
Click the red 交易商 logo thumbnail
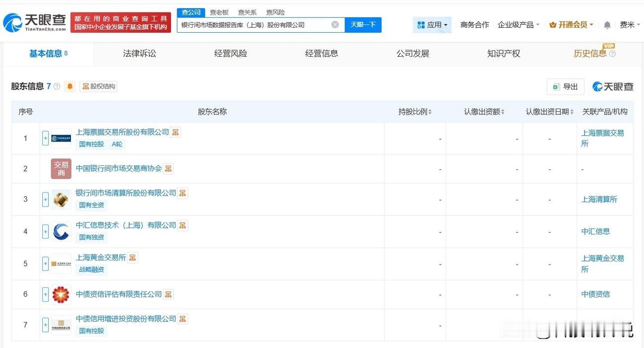click(61, 169)
